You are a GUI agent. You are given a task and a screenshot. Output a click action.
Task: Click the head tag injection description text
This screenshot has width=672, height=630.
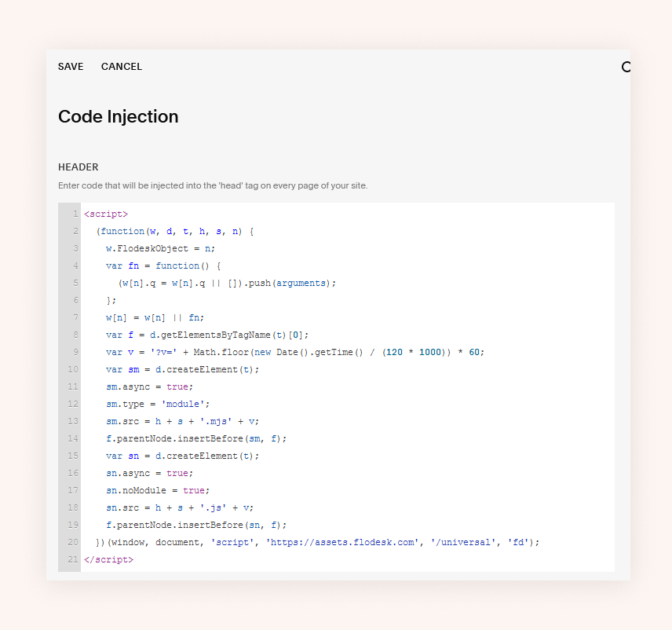213,186
